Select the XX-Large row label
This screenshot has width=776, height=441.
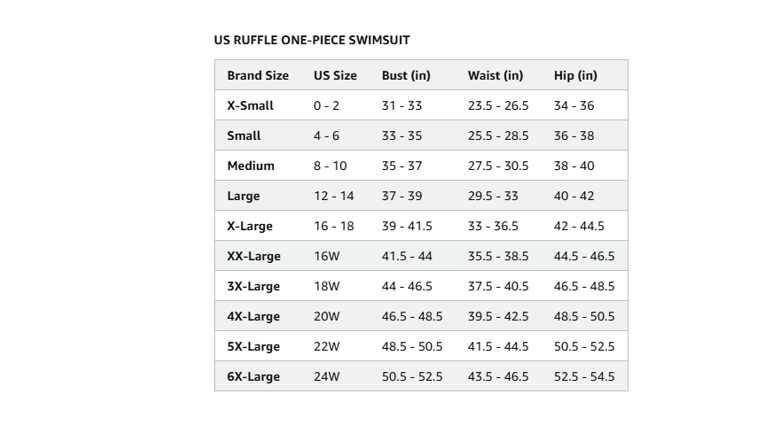pyautogui.click(x=253, y=256)
